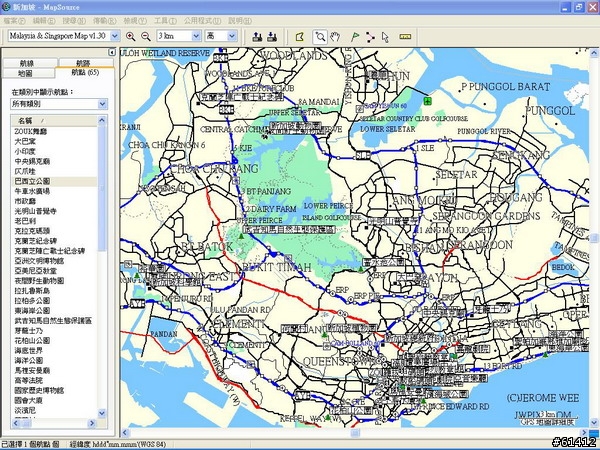Select 亞洲文明博物館 waypoint in list

(39, 261)
